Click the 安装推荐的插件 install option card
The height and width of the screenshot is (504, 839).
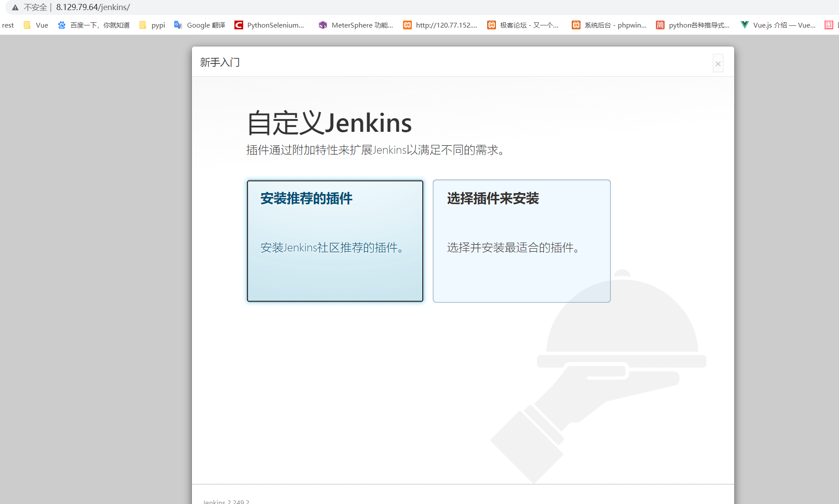335,241
